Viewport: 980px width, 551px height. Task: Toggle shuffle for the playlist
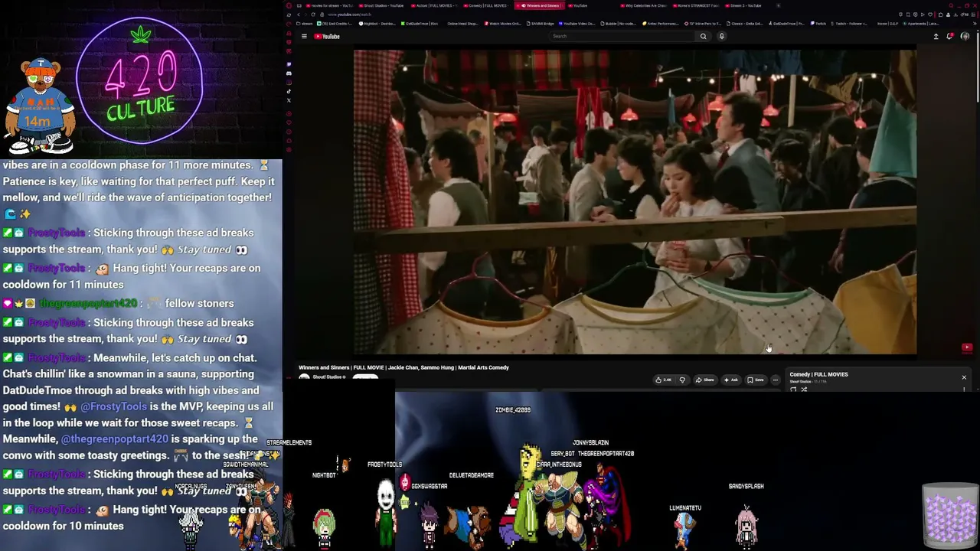pos(804,389)
